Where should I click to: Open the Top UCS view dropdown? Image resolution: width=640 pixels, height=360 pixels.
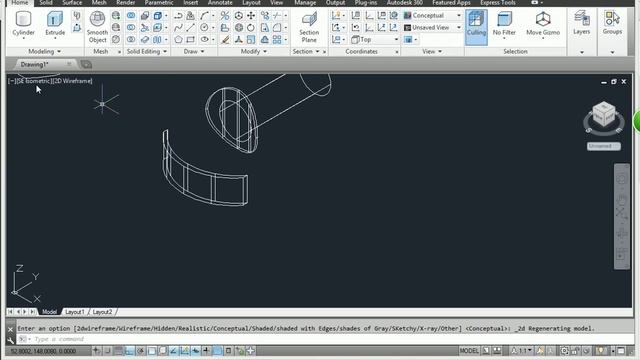coord(374,40)
